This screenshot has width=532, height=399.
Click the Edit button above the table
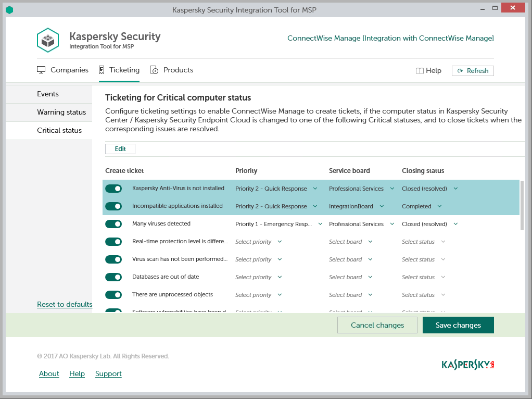point(120,149)
